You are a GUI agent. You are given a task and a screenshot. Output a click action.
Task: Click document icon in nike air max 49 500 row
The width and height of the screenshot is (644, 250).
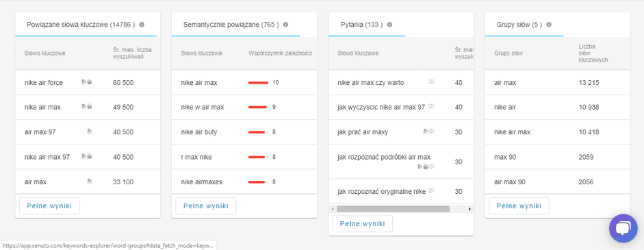tap(83, 106)
